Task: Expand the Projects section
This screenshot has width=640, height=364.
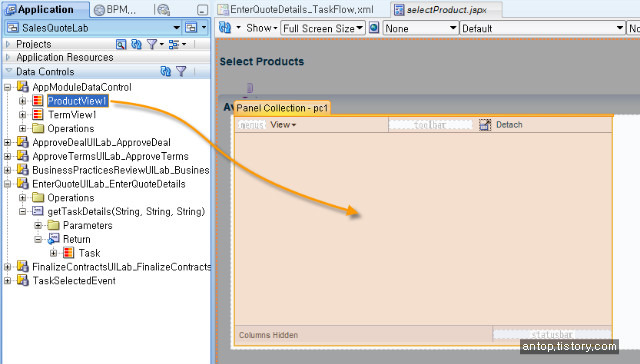Action: click(7, 44)
